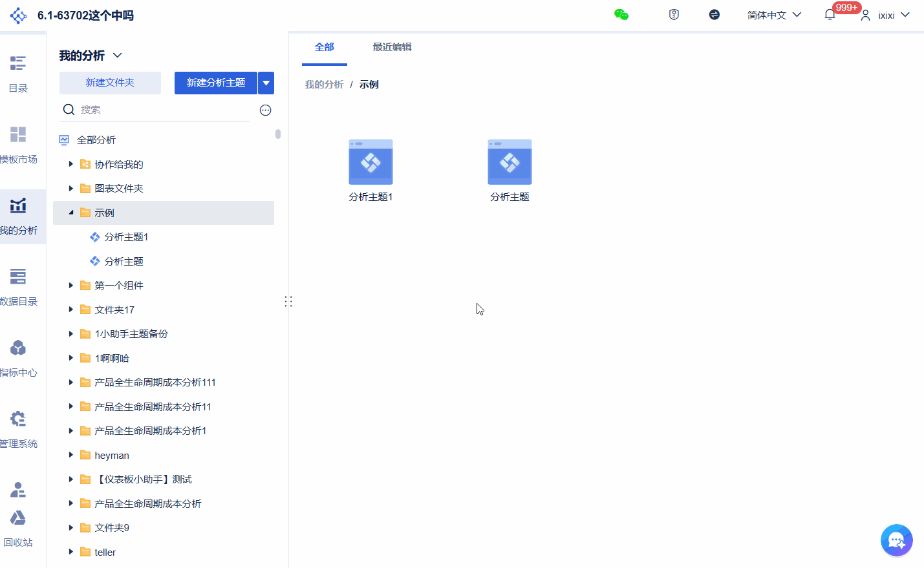Select 分析主题 icon in the tree

click(x=95, y=261)
